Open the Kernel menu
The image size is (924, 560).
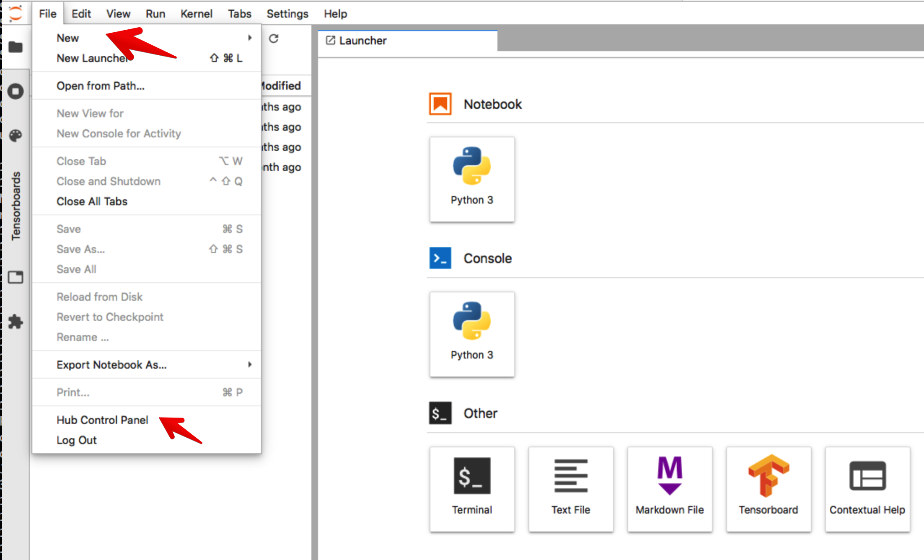pos(196,14)
